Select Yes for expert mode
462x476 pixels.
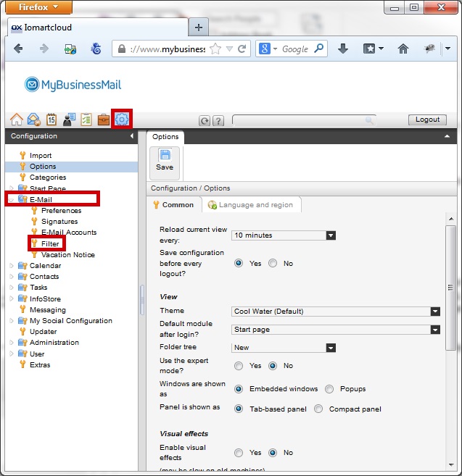coord(239,366)
